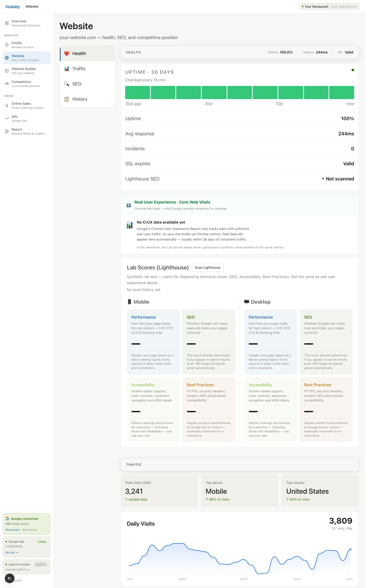365x588 pixels.
Task: Click the Website globe icon in sidebar
Action: 7,58
